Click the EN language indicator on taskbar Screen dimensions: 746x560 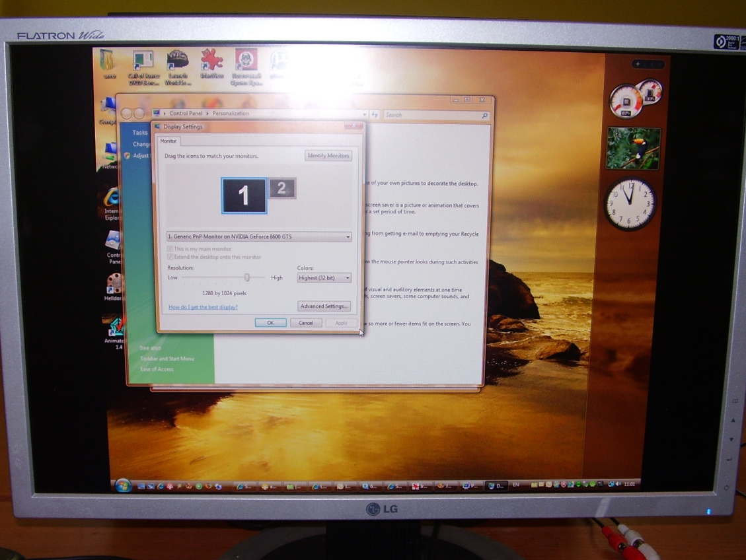516,485
